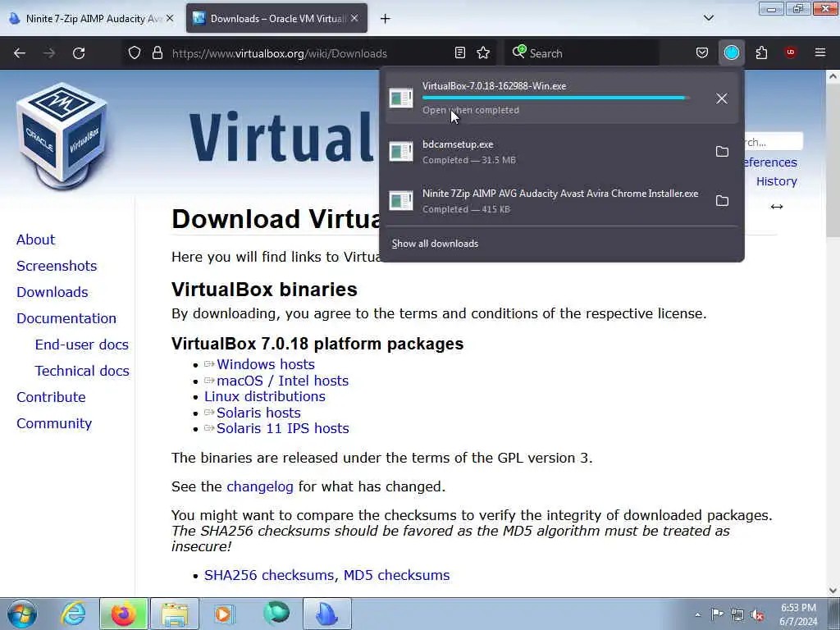Click the page width toggle arrows icon
This screenshot has height=630, width=840.
777,207
